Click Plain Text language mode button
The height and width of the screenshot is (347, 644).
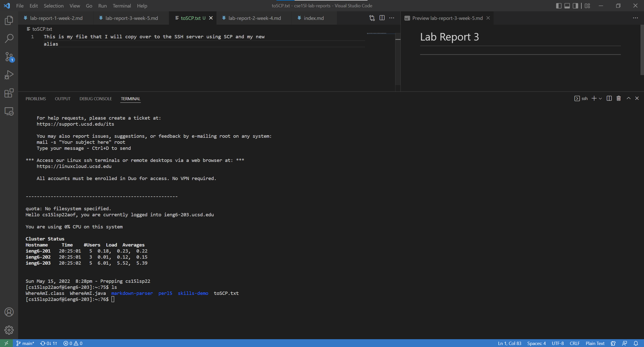595,343
